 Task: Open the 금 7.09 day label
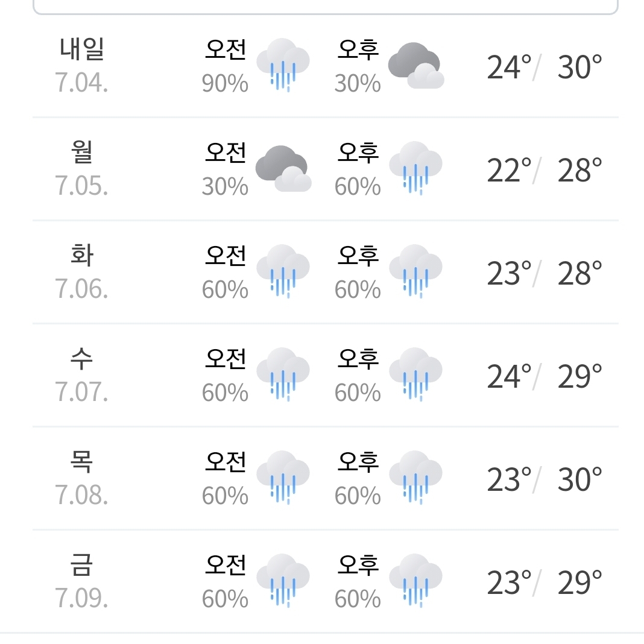point(82,581)
